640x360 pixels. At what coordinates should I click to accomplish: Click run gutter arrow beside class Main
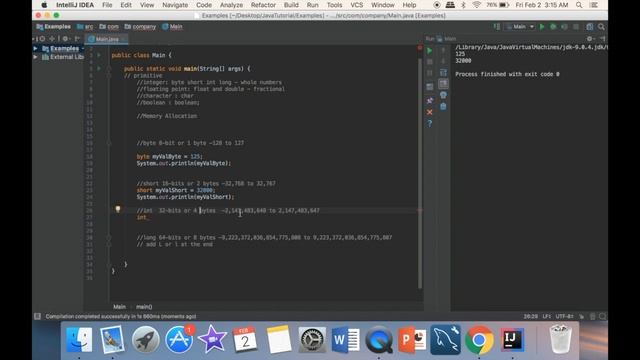[x=99, y=55]
